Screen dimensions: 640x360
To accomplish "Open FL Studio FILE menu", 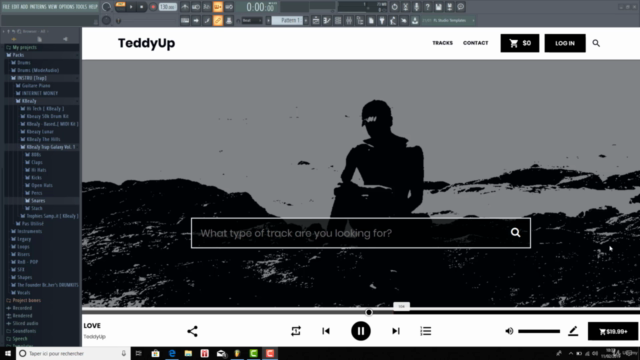I will click(x=6, y=7).
